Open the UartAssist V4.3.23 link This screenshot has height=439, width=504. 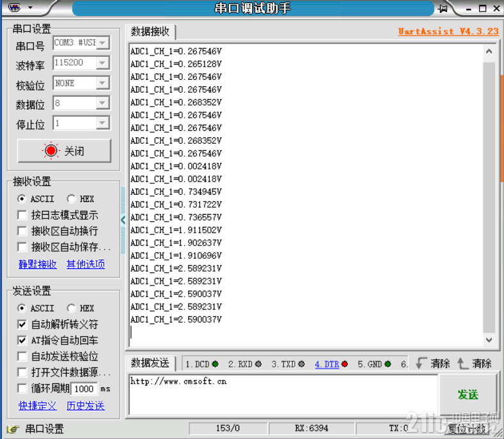coord(448,31)
